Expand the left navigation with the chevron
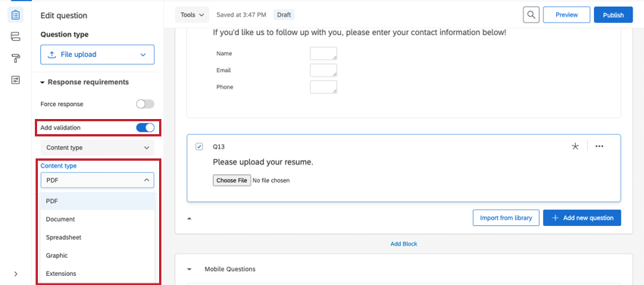Viewport: 644px width, 285px height. [x=16, y=274]
